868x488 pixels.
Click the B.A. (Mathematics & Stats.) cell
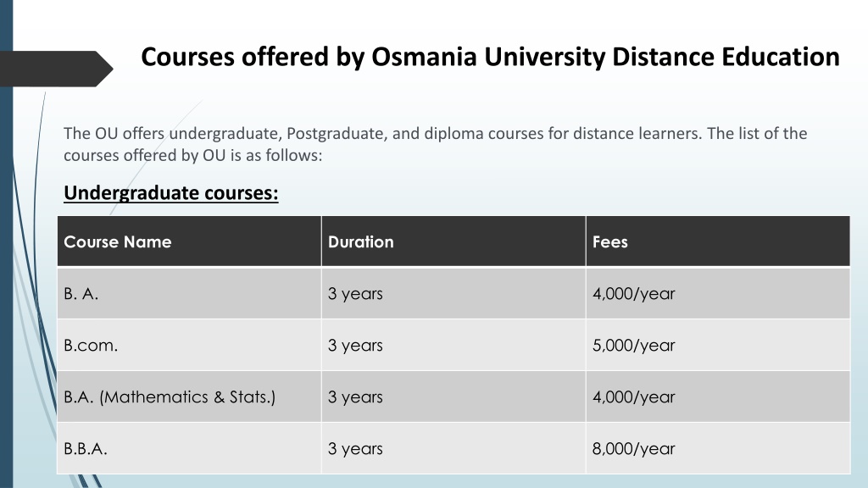coord(189,396)
